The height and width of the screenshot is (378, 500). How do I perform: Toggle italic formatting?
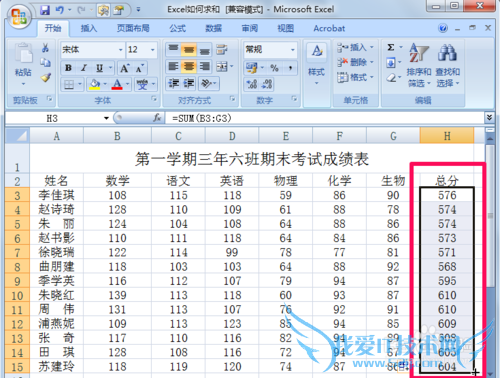pos(84,68)
